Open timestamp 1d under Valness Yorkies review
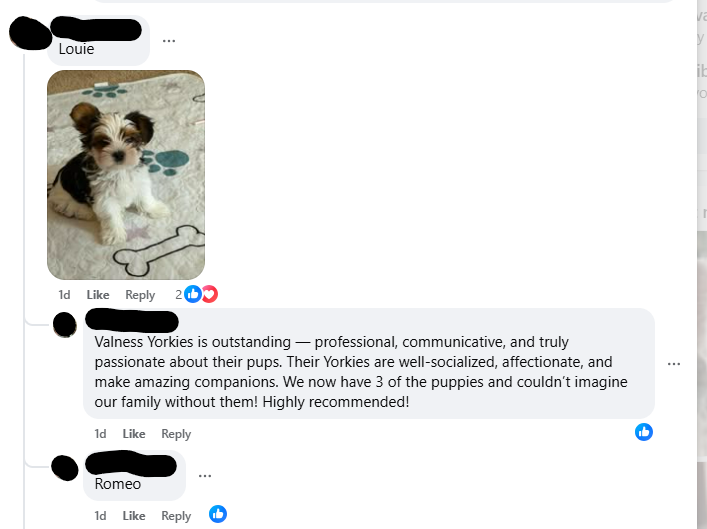 click(100, 434)
